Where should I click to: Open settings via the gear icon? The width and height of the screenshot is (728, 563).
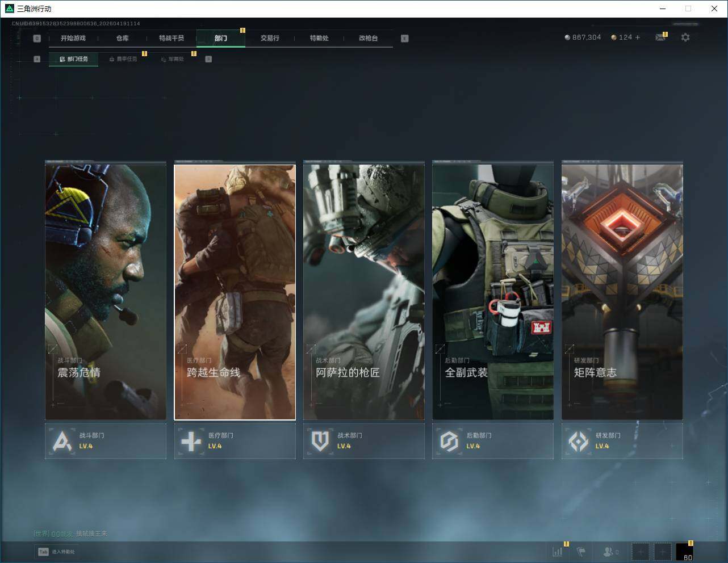pyautogui.click(x=685, y=37)
